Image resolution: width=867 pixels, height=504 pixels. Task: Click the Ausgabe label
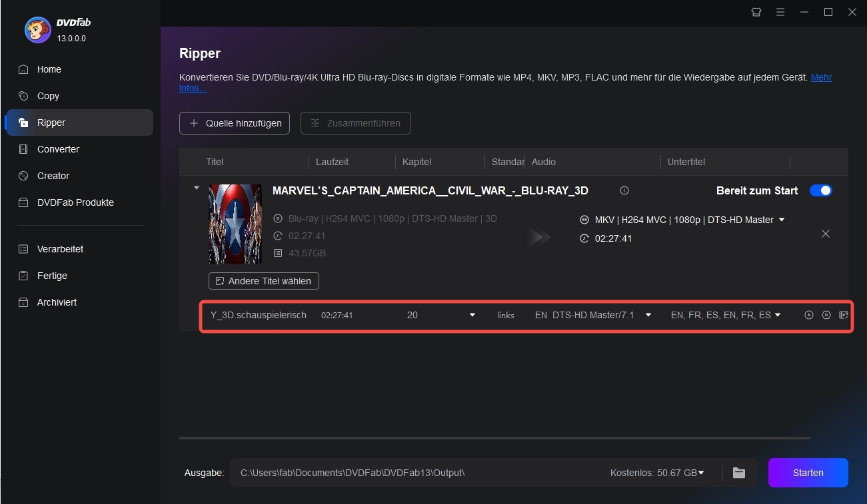tap(204, 473)
